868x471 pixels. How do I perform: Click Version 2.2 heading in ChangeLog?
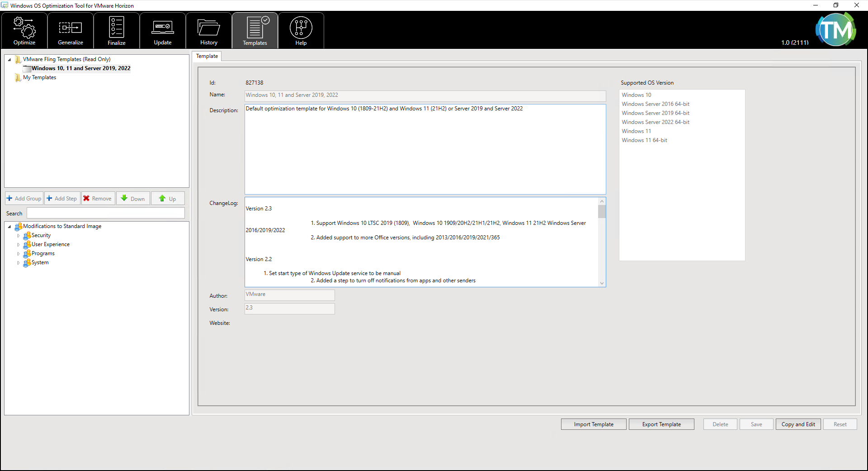(x=259, y=259)
